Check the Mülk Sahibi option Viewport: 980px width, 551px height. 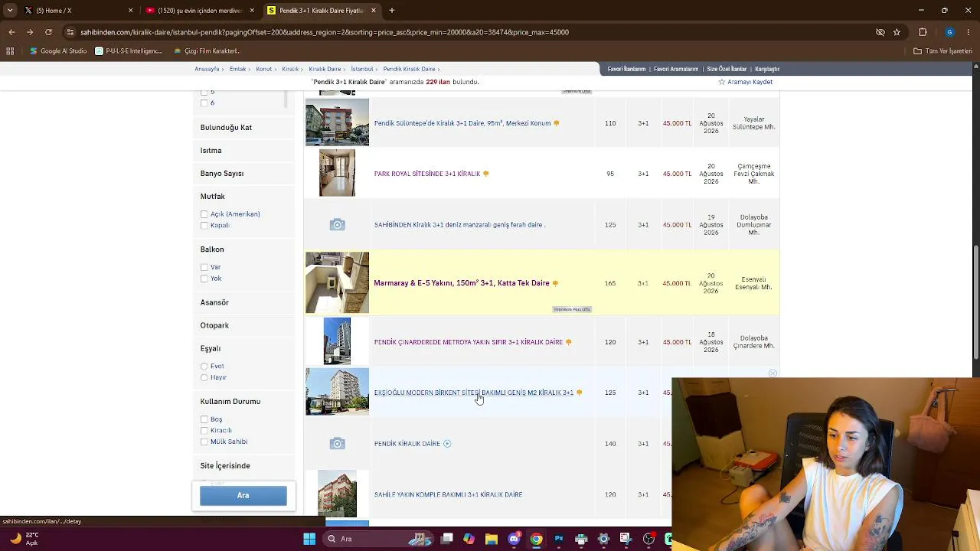pos(204,442)
